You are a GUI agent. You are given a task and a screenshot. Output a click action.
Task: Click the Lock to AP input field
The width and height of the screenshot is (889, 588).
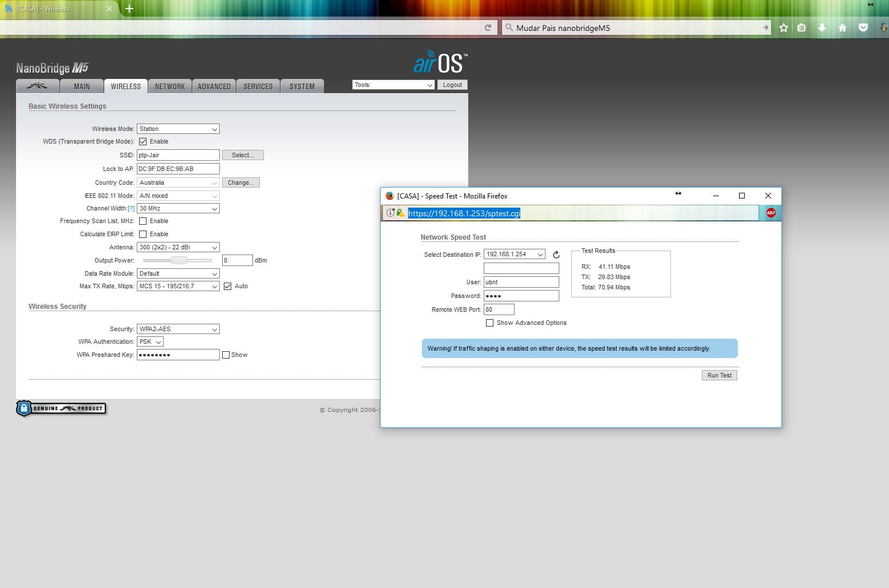point(178,169)
